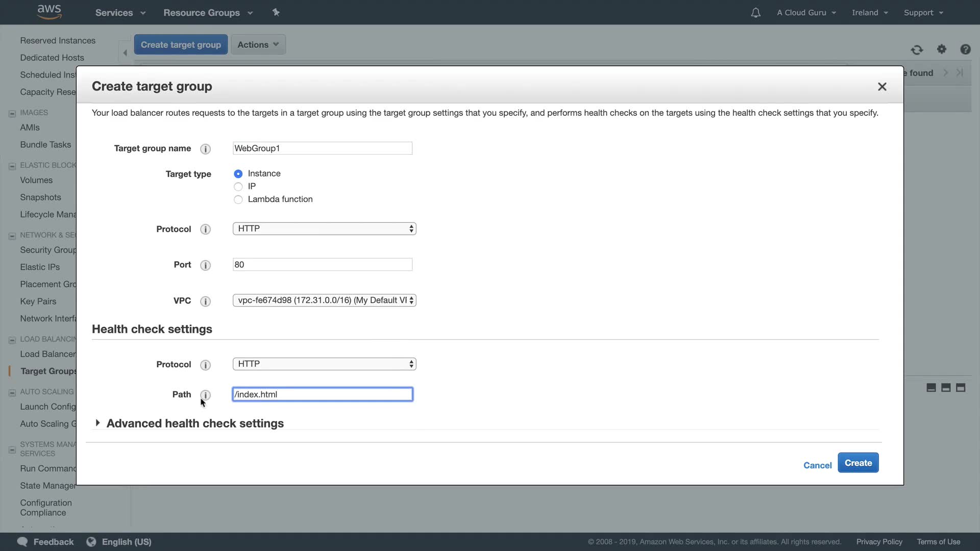Select the Lambda function target type
Viewport: 980px width, 551px height.
[x=238, y=199]
